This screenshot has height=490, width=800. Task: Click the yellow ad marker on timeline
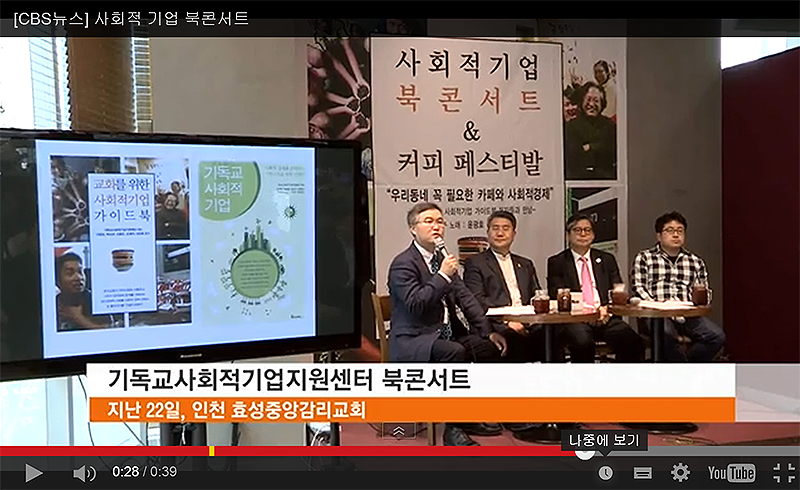[211, 451]
